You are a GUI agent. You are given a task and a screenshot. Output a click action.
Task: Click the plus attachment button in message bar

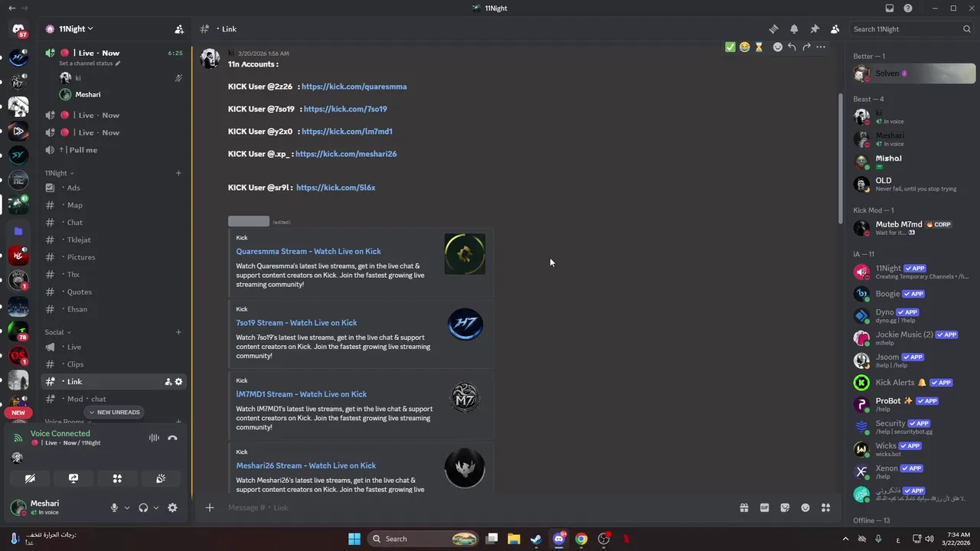[x=210, y=507]
